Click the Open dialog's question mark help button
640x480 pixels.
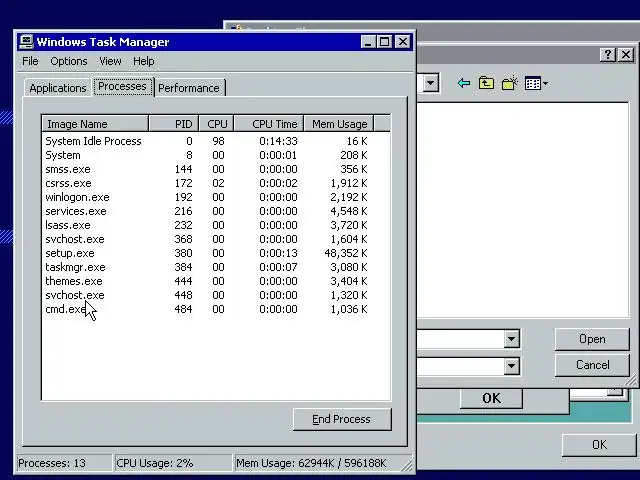(607, 55)
